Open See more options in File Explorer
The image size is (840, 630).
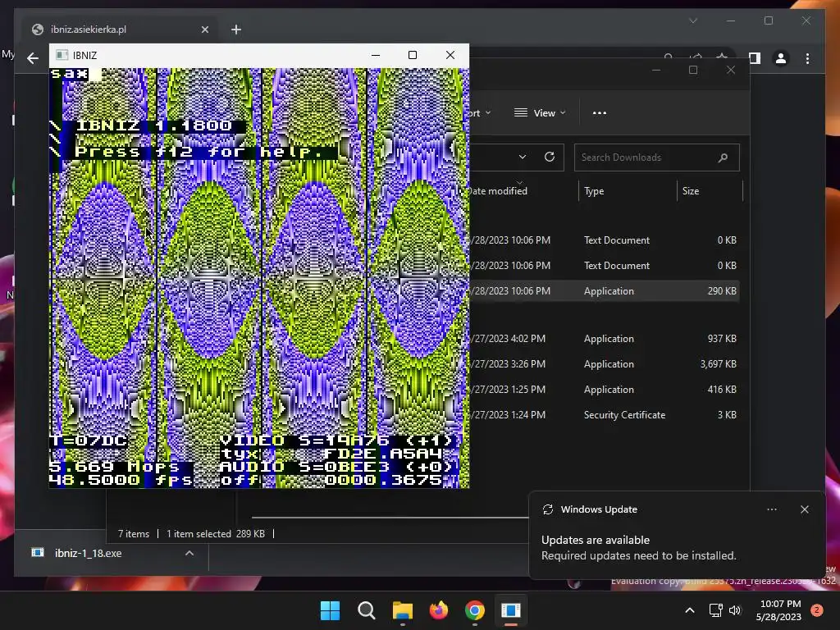click(600, 113)
